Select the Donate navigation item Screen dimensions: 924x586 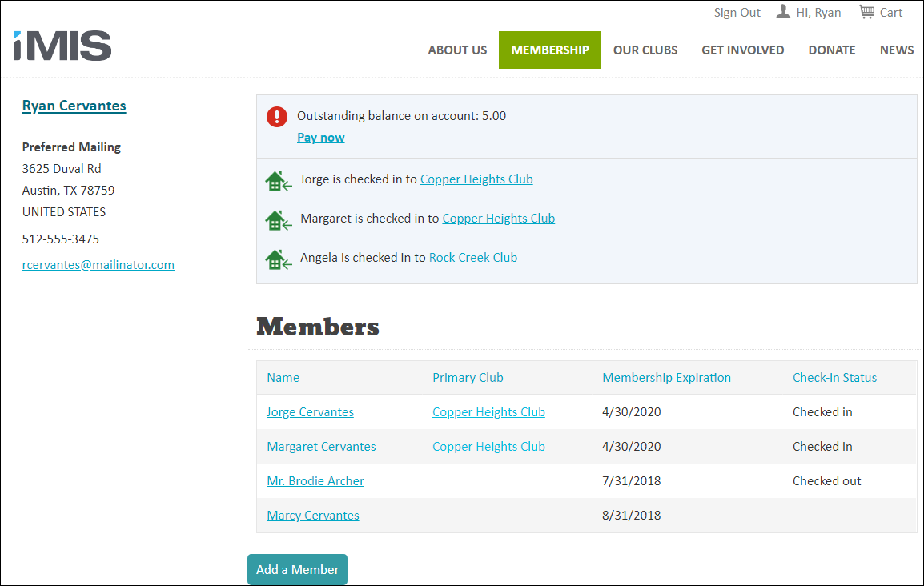pos(831,50)
